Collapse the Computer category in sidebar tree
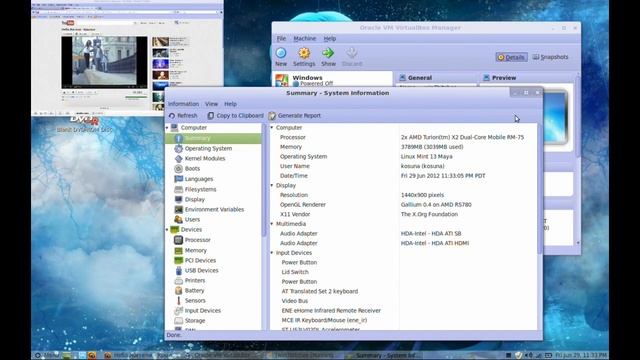Image resolution: width=640 pixels, height=360 pixels. pos(167,128)
